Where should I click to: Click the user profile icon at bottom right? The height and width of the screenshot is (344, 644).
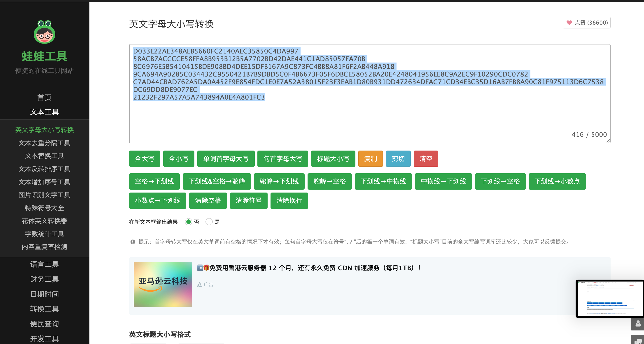click(638, 324)
